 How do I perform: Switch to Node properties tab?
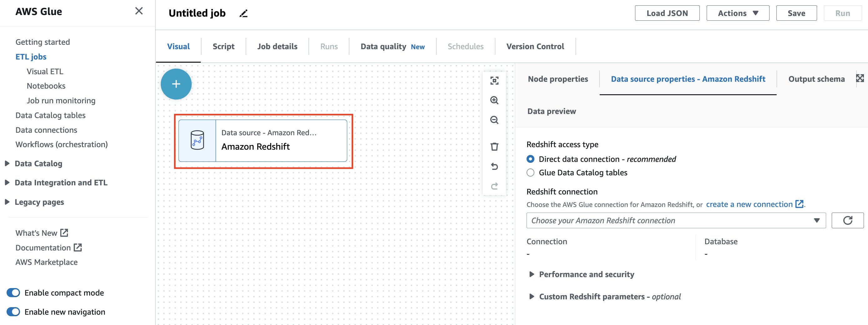point(558,79)
